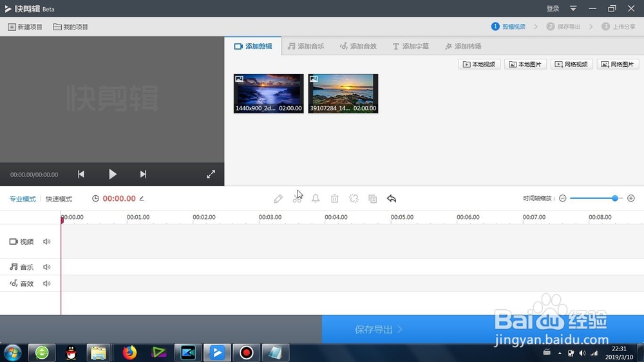This screenshot has width=644, height=362.
Task: Click the red record app on taskbar
Action: (247, 353)
